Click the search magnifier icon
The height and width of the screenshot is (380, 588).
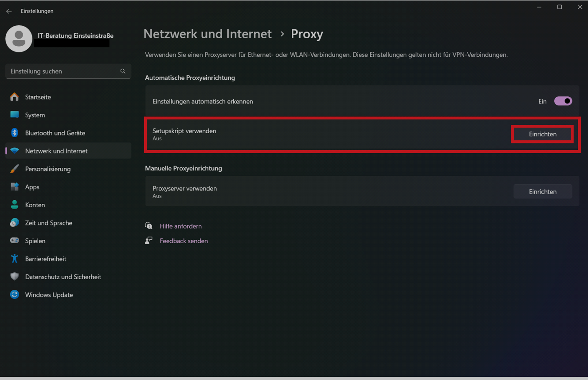point(123,71)
